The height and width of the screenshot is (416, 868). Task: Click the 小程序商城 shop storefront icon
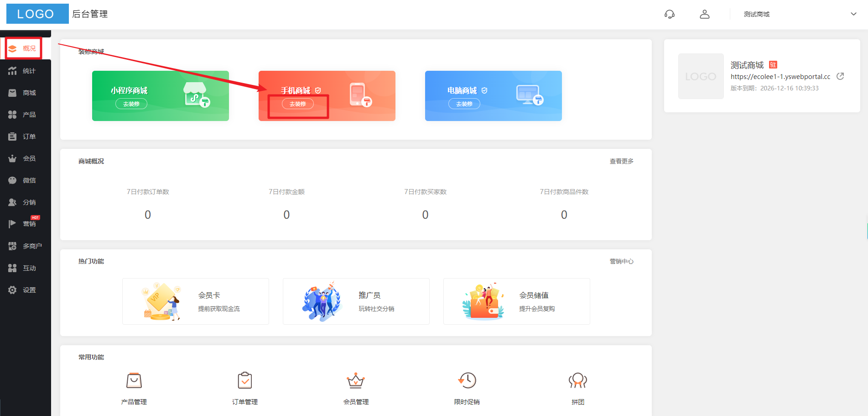(x=197, y=95)
